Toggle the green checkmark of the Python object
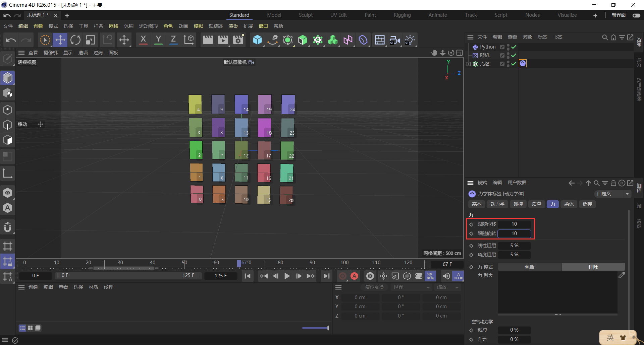This screenshot has width=644, height=345. pyautogui.click(x=514, y=47)
